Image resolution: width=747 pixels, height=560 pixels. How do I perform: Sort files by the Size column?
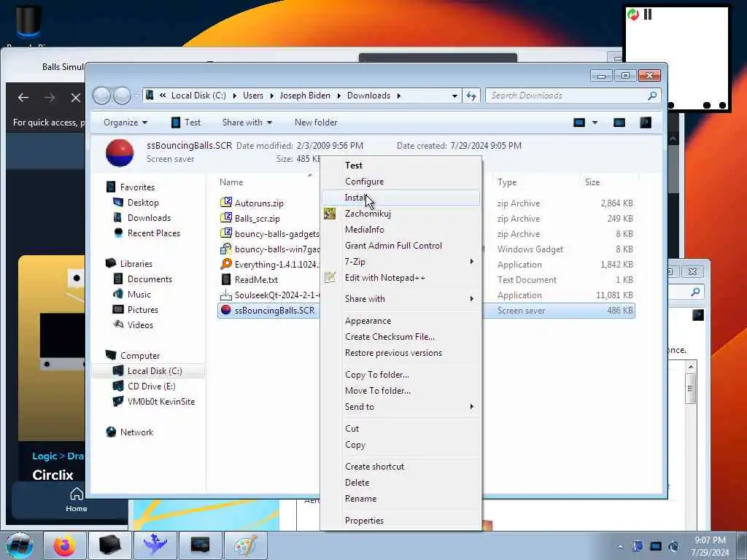point(592,182)
